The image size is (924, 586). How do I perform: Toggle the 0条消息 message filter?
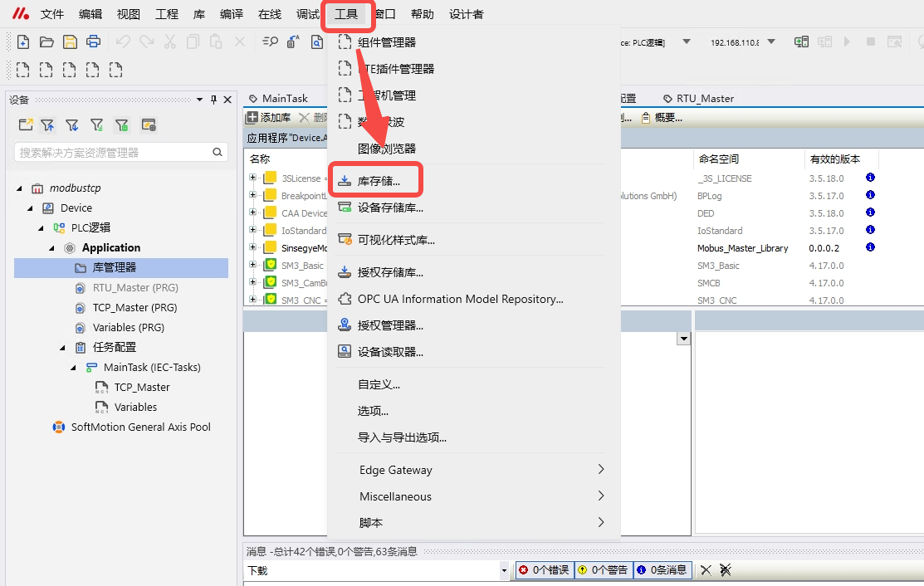click(x=662, y=569)
